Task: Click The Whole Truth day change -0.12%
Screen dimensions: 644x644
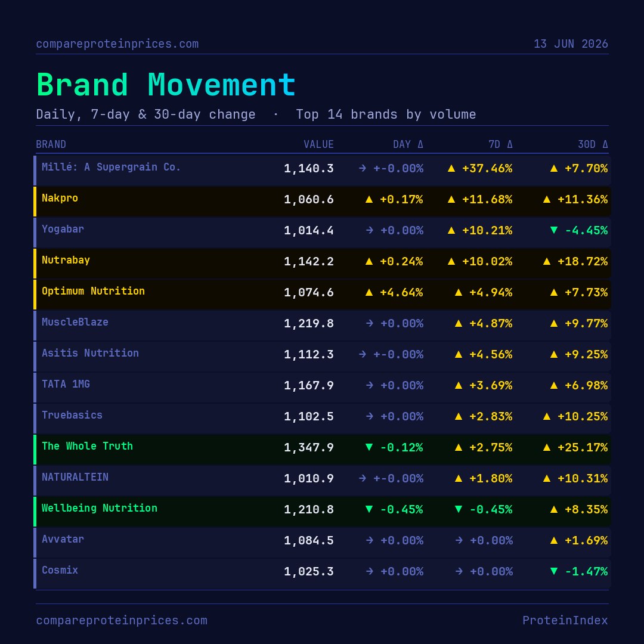Action: pyautogui.click(x=401, y=448)
